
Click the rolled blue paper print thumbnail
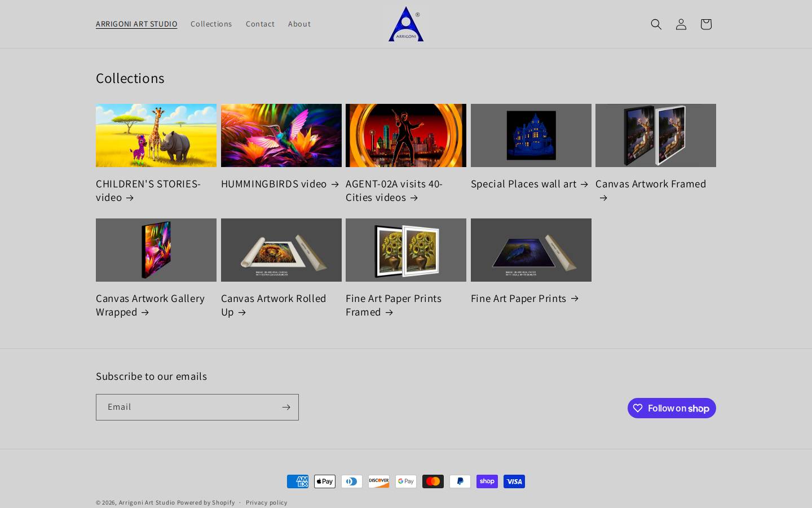coord(531,250)
